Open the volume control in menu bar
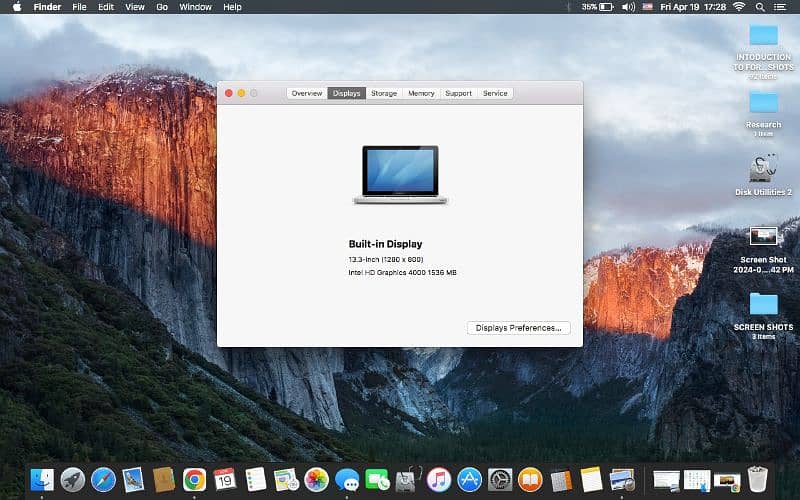The height and width of the screenshot is (500, 800). tap(629, 7)
